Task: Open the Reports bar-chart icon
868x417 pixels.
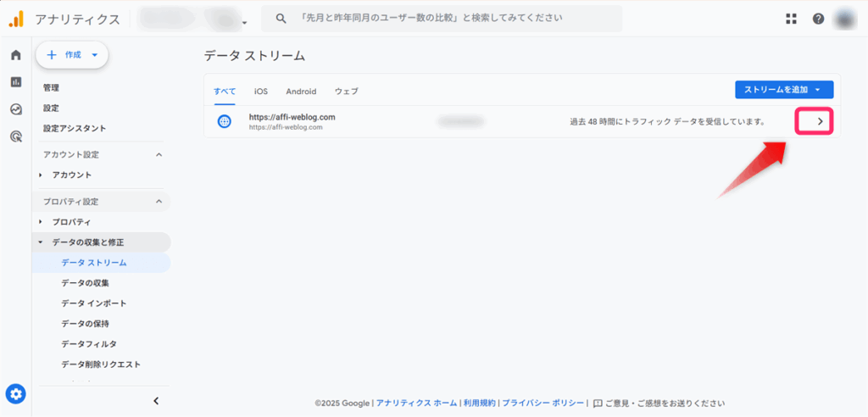Action: click(x=16, y=82)
